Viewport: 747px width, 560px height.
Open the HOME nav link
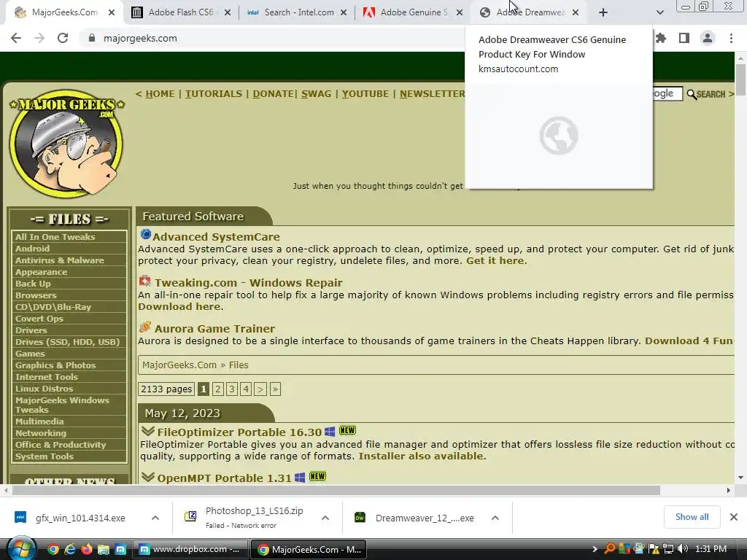160,94
